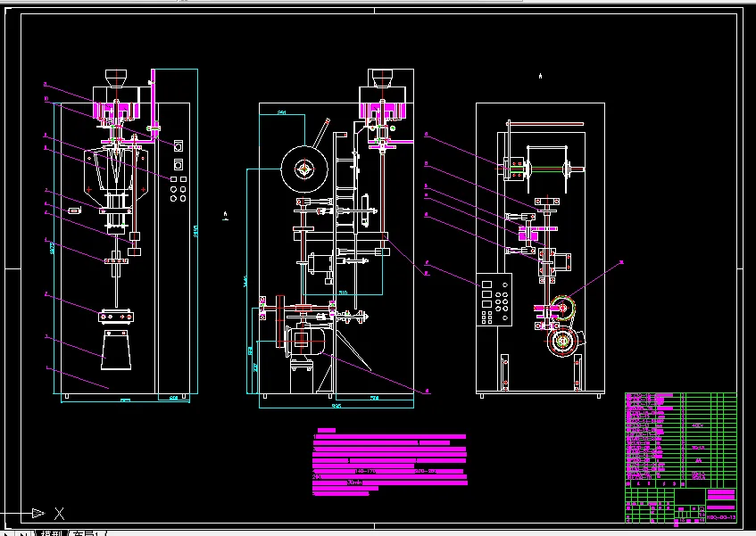This screenshot has height=536, width=756.
Task: Select the magenta technical notes text block
Action: (389, 462)
